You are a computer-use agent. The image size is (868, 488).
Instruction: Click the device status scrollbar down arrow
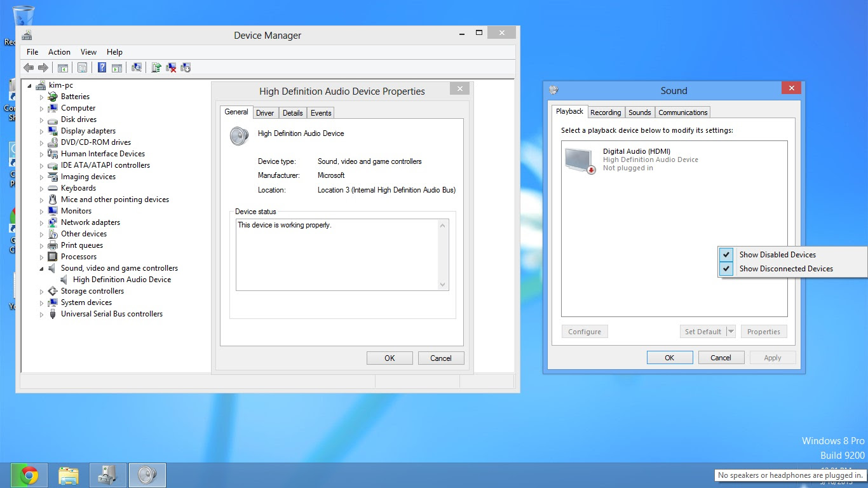pos(443,285)
